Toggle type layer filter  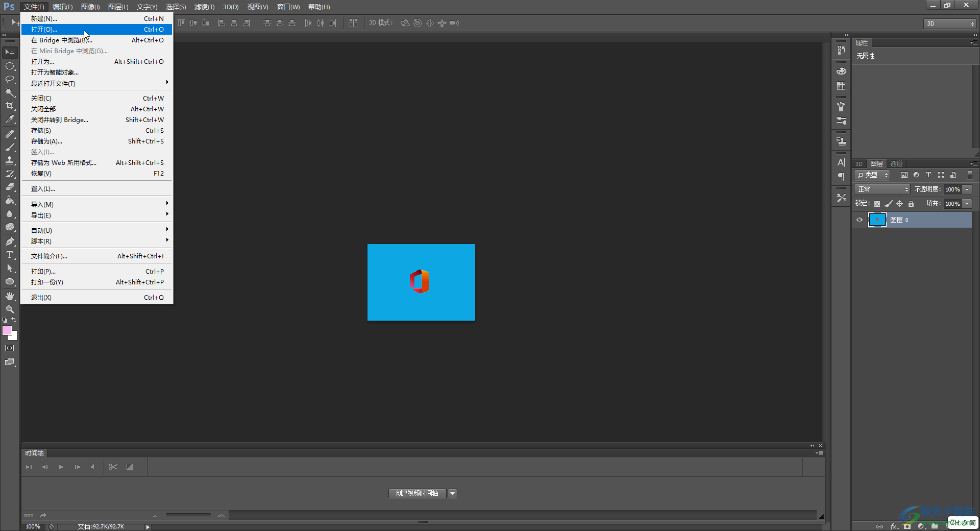(928, 175)
